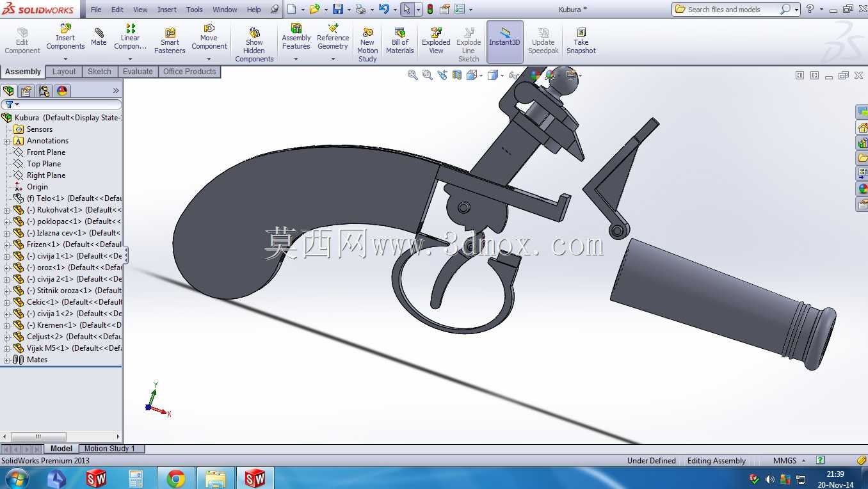Screen dimensions: 868x489
Task: Click the New document icon
Action: point(292,9)
